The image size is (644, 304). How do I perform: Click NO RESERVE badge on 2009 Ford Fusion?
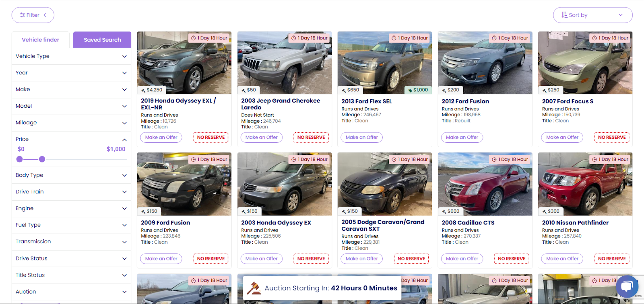(211, 259)
